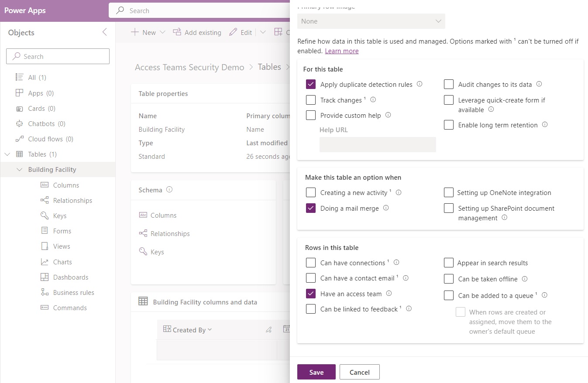Enable Audit changes to its data
This screenshot has width=588, height=383.
tap(449, 84)
